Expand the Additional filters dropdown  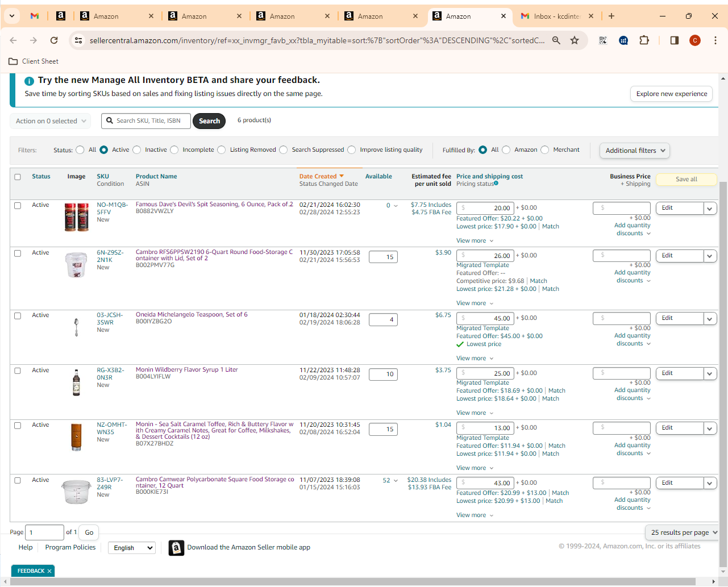(635, 151)
